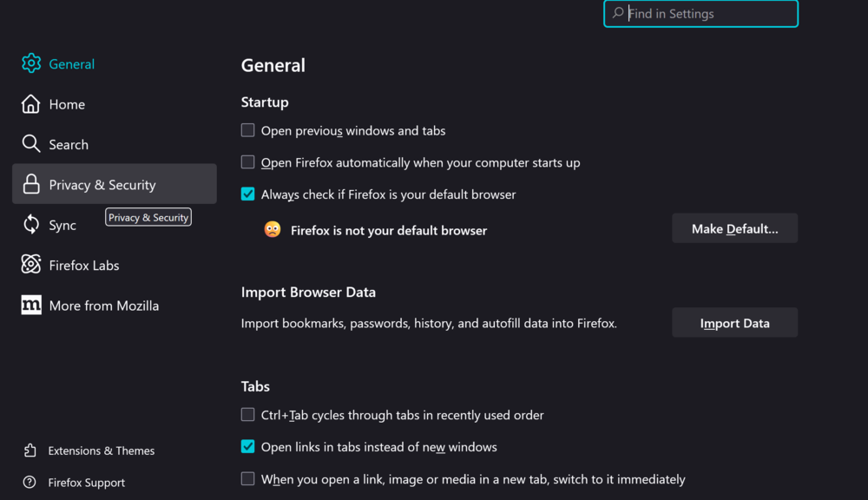Click the General gear icon
The height and width of the screenshot is (500, 868).
coord(31,63)
